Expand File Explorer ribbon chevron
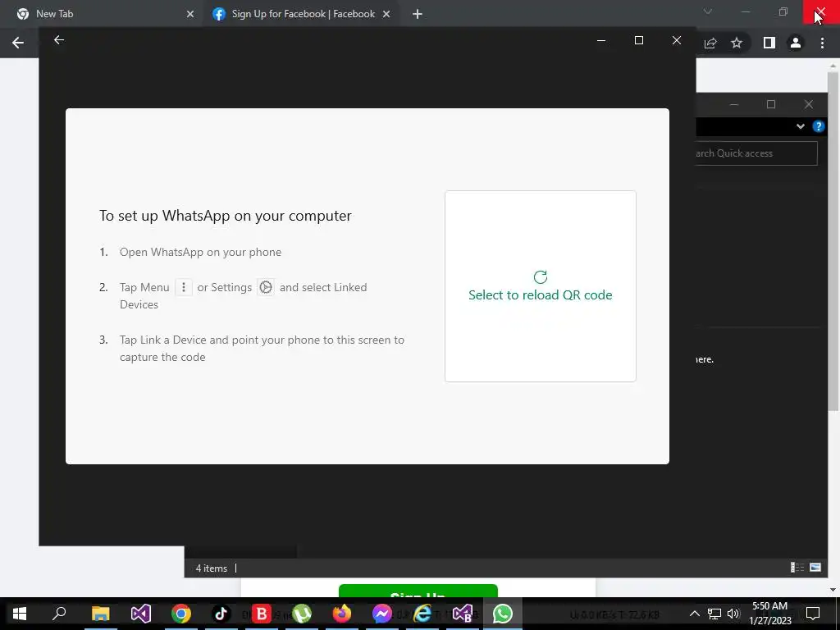Image resolution: width=840 pixels, height=630 pixels. tap(801, 126)
